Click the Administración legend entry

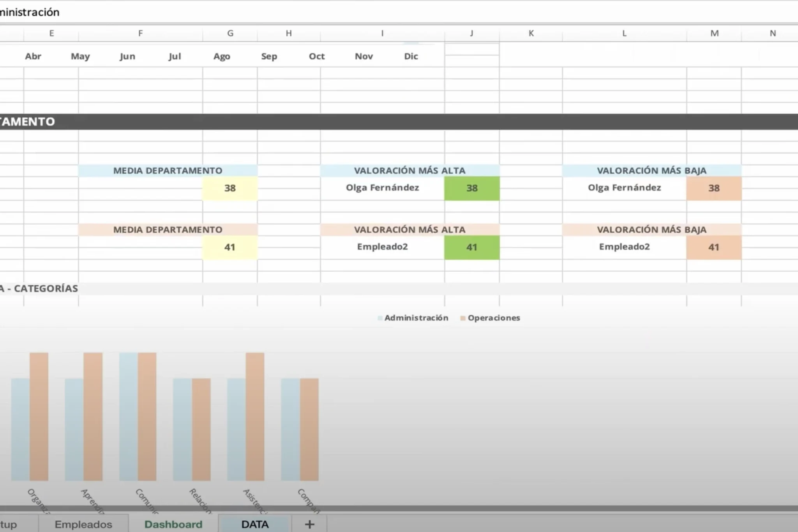coord(413,318)
